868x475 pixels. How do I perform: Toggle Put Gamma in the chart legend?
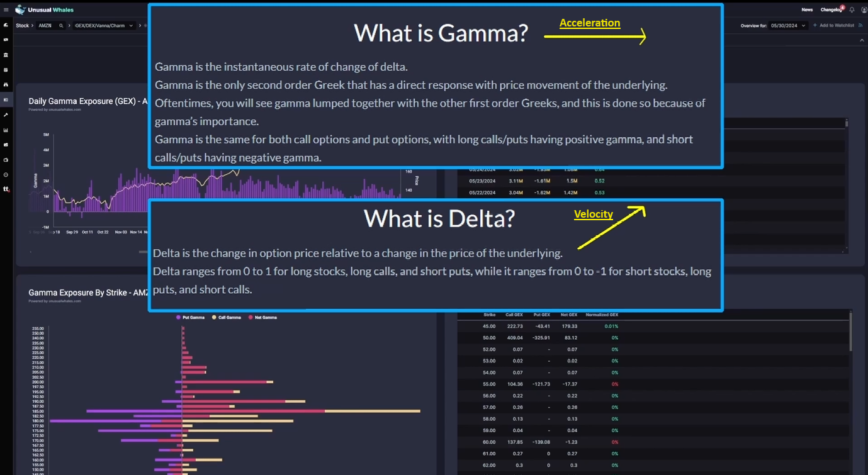pos(192,317)
